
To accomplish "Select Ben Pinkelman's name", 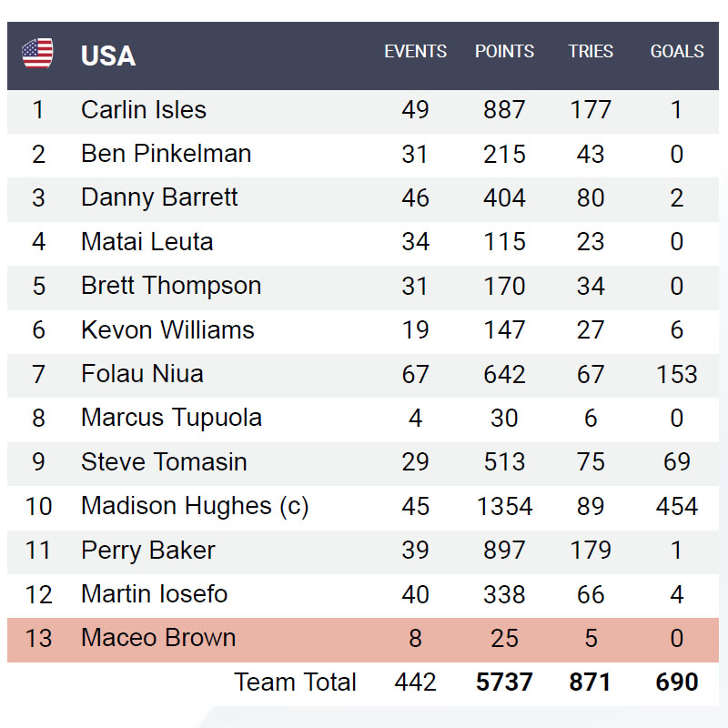I will (166, 154).
